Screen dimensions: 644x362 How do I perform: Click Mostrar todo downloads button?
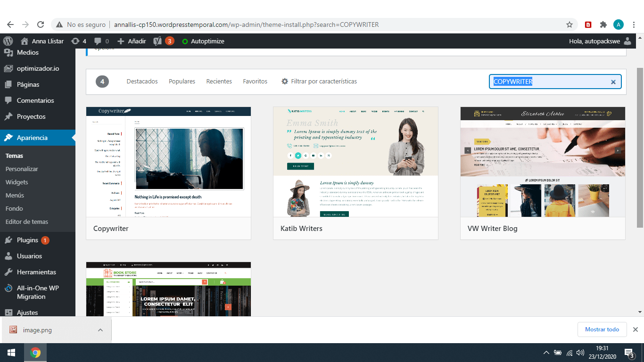point(602,329)
